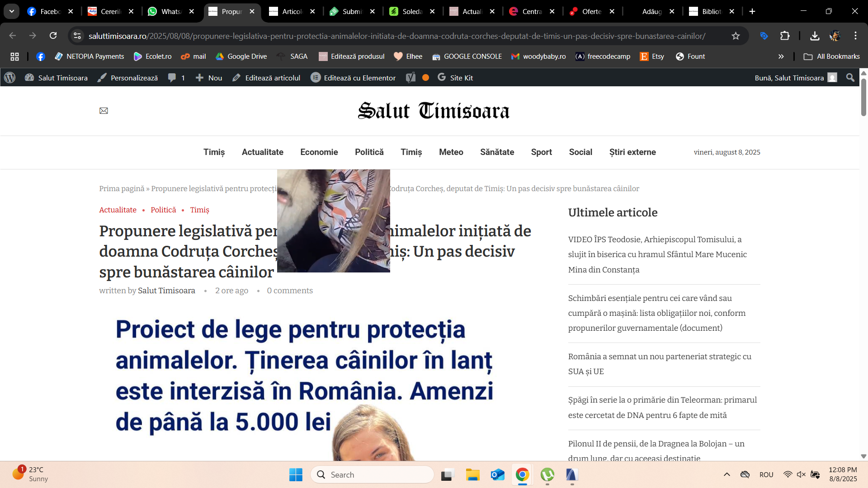Open Actualitate navigation item
Screen dimensions: 868x488
point(263,152)
